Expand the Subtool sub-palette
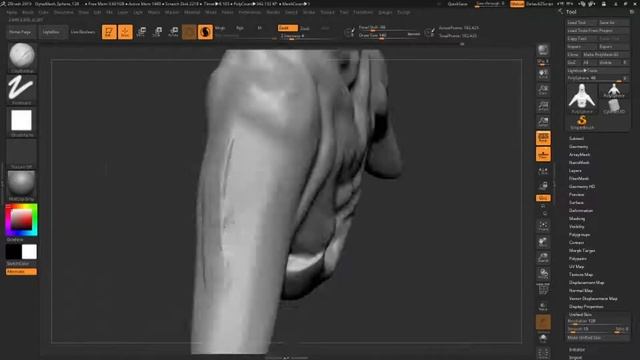Image resolution: width=640 pixels, height=360 pixels. click(576, 138)
